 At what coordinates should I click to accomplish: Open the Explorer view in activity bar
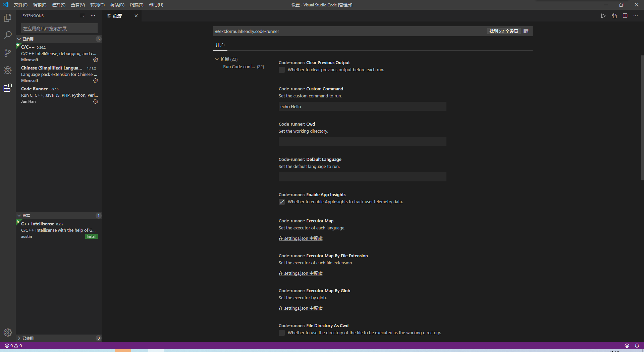(x=8, y=17)
